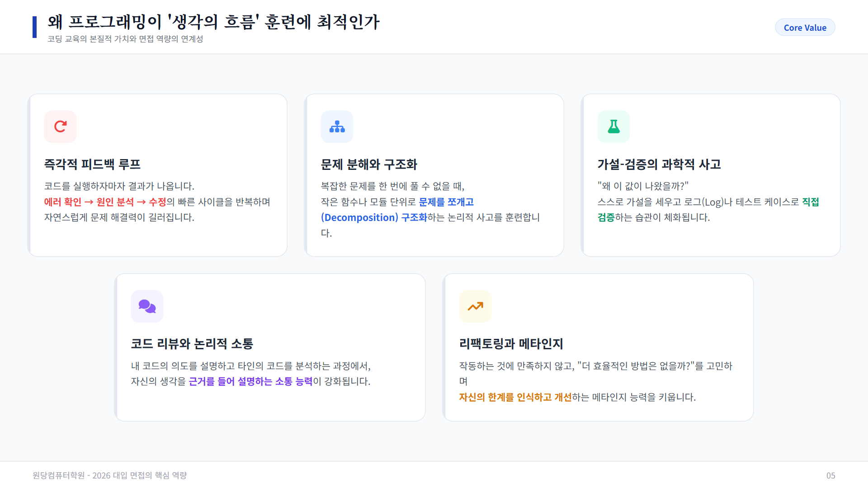Click subtitle 코딩 교육의 본질적 가치와 면접 역량

coord(125,39)
